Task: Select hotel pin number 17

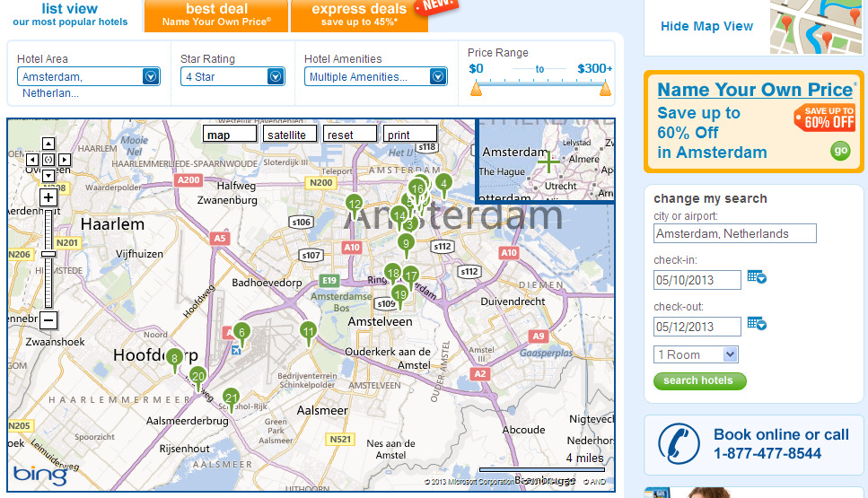Action: (x=411, y=276)
